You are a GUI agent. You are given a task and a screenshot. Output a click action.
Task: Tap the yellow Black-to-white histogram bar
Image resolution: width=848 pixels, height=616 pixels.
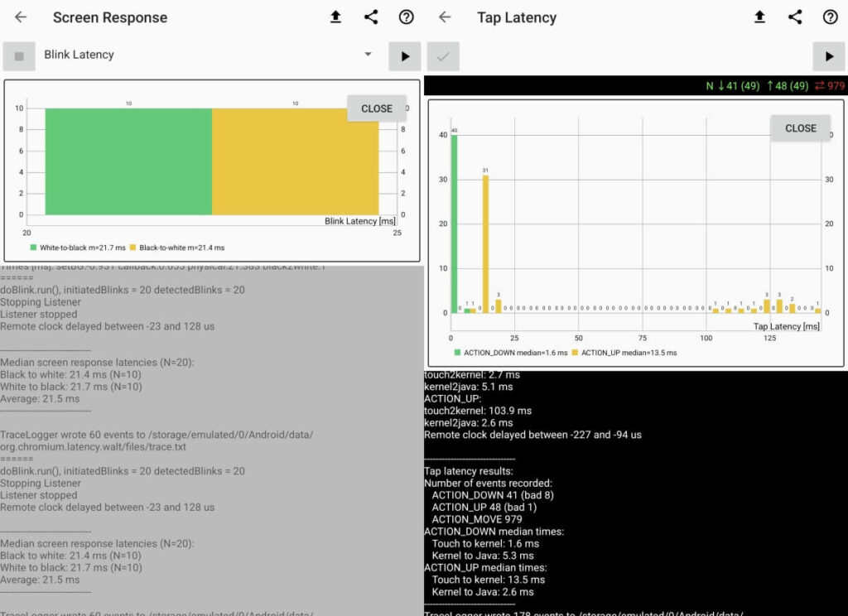click(296, 161)
